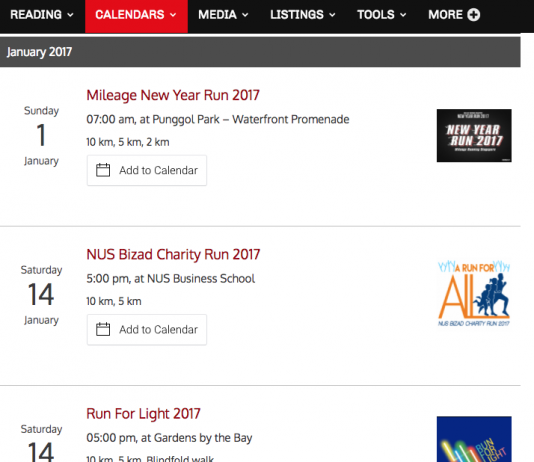
Task: Open Run For Light 2017 event
Action: tap(143, 414)
